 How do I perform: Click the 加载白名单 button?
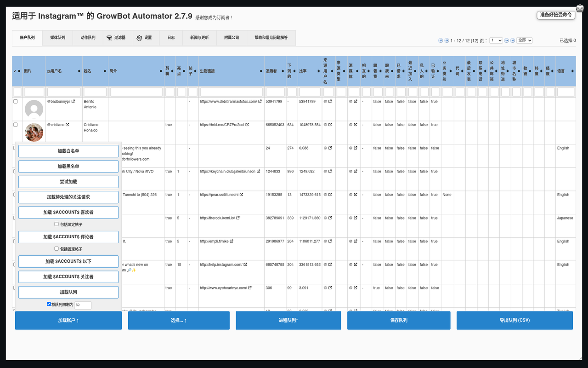click(68, 151)
